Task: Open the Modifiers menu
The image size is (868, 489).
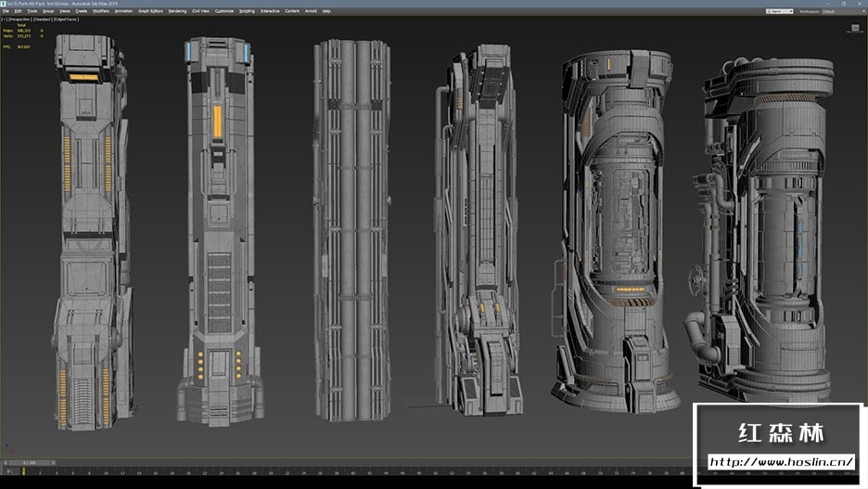Action: tap(100, 11)
